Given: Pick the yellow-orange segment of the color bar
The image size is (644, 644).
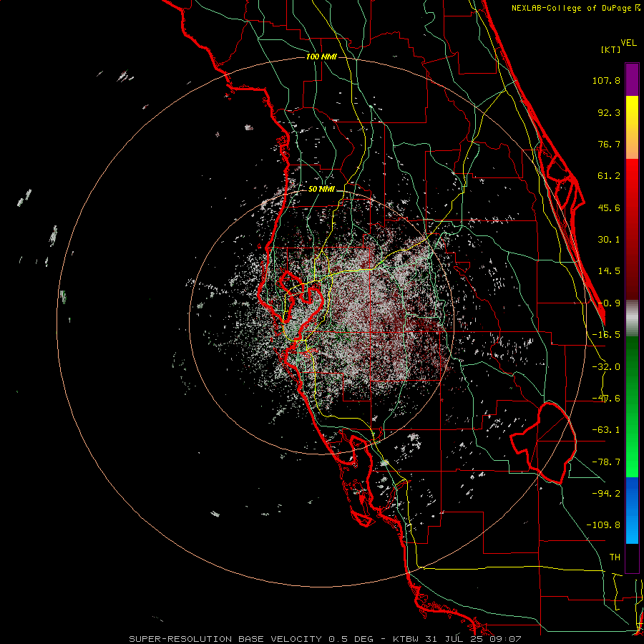Looking at the screenshot, I should pos(632,127).
